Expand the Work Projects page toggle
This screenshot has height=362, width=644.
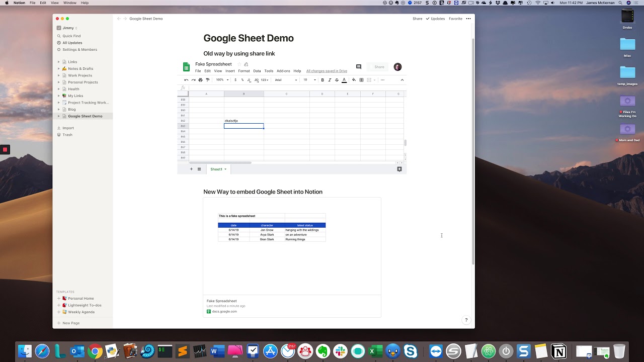(x=58, y=75)
